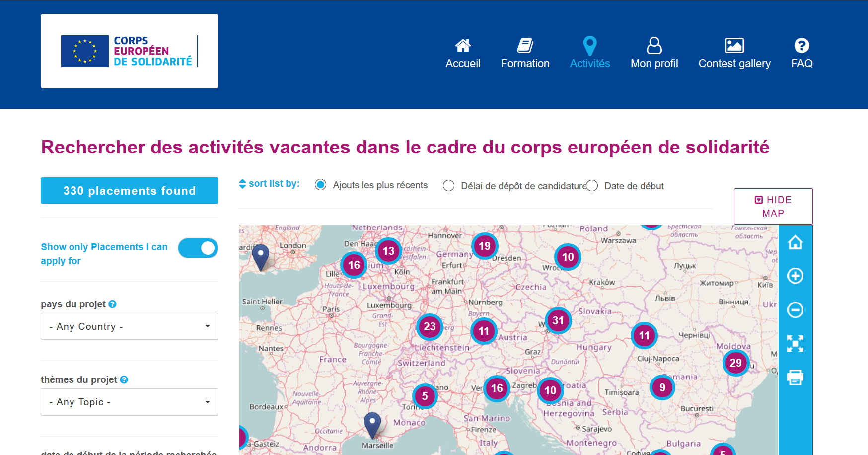Print the map with printer icon
Viewport: 868px width, 455px height.
(795, 377)
